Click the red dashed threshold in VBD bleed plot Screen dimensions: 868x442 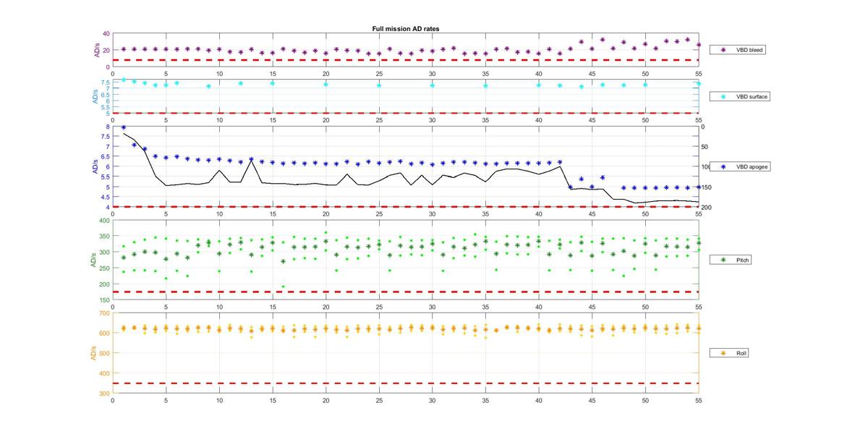click(405, 60)
